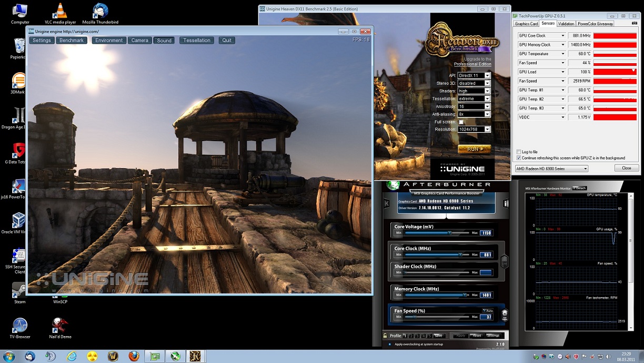Image resolution: width=644 pixels, height=363 pixels.
Task: Switch to Validation tab in GPU-Z
Action: point(566,24)
